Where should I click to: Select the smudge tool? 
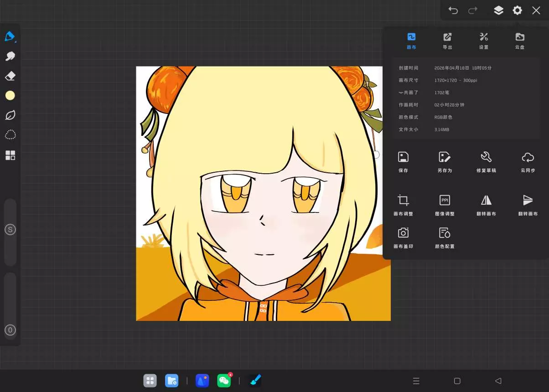[x=10, y=56]
